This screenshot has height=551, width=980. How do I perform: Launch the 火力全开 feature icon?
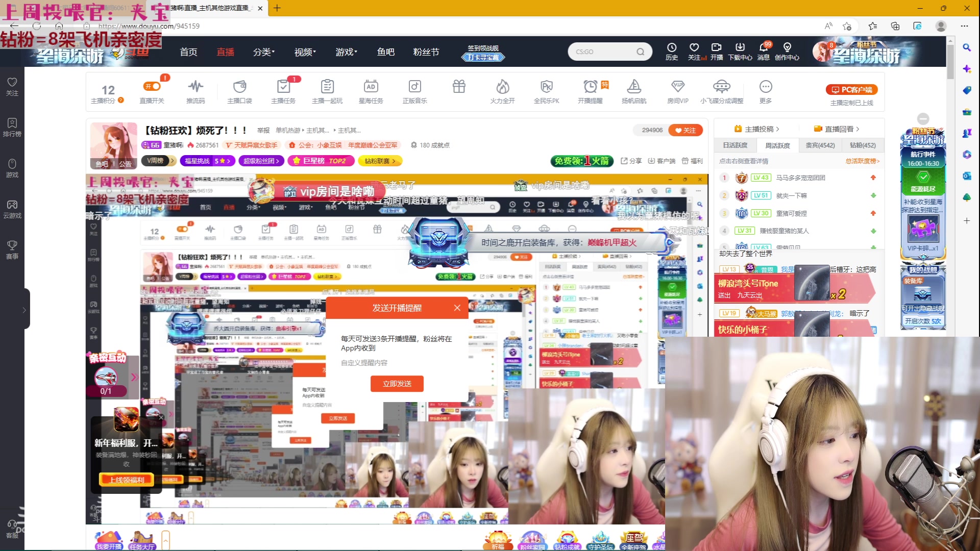[x=502, y=91]
